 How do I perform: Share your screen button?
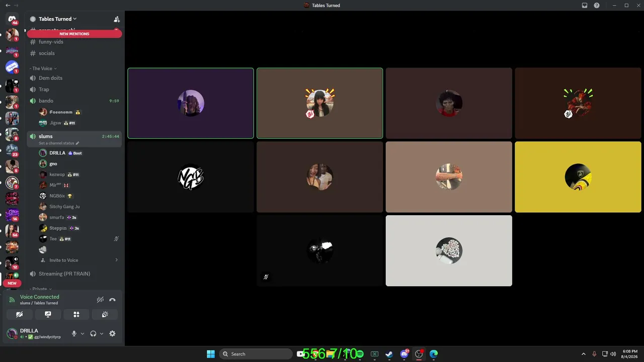pyautogui.click(x=48, y=314)
